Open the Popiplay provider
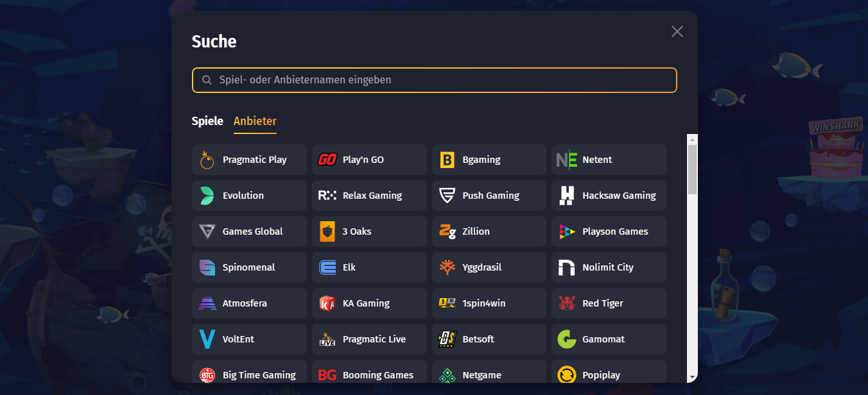 coord(609,372)
